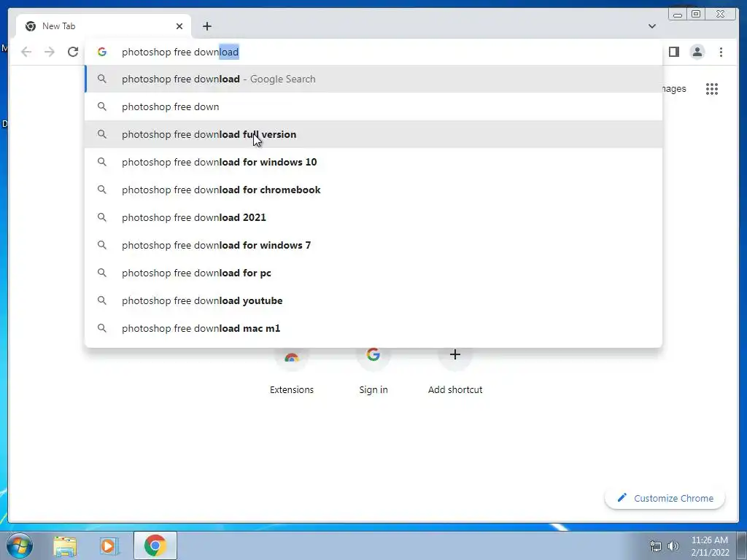Open the taskbar clock showing 11:26 AM

pyautogui.click(x=710, y=546)
